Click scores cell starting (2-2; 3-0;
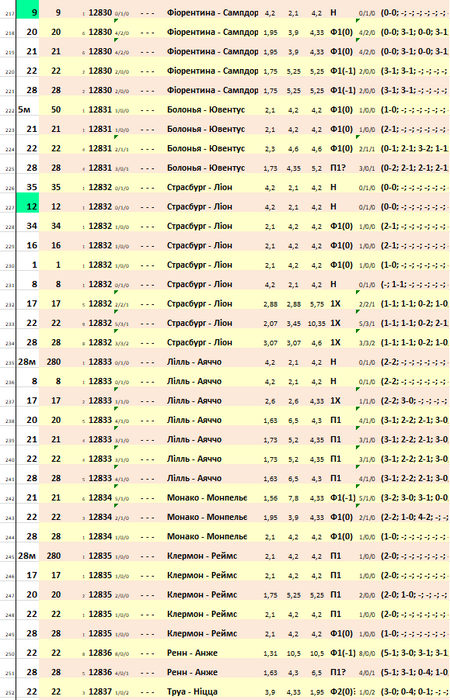 415,400
